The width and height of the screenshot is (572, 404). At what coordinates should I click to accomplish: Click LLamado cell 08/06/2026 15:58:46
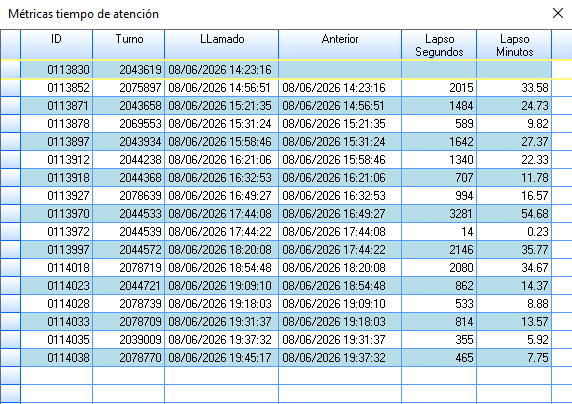[222, 142]
